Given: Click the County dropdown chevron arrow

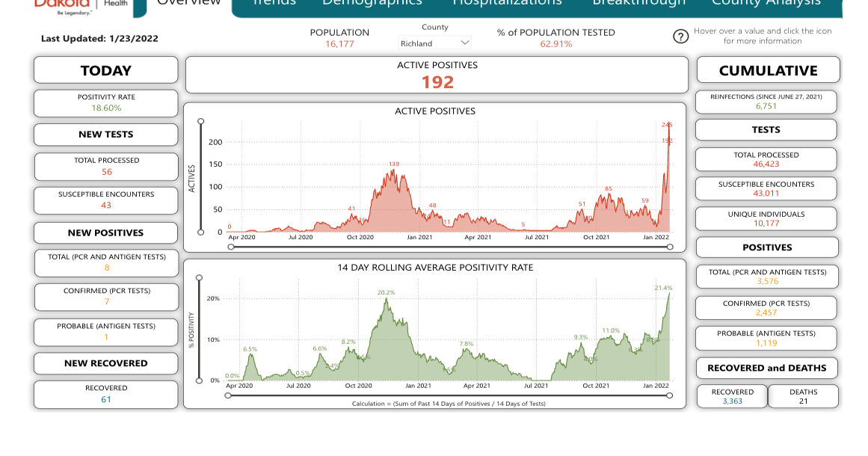Looking at the screenshot, I should (465, 43).
